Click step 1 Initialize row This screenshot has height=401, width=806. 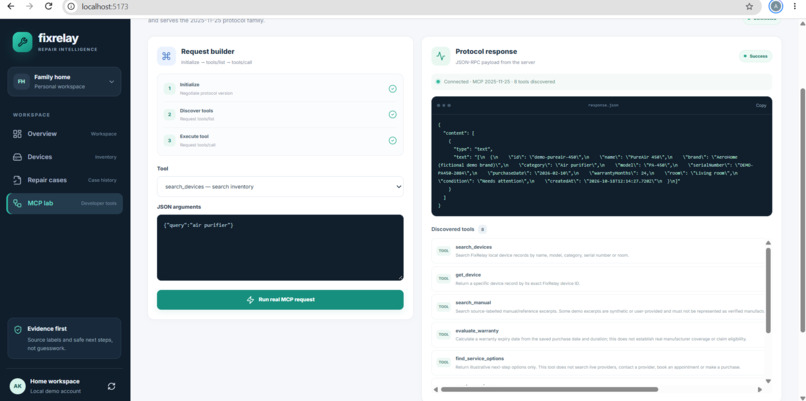point(280,88)
